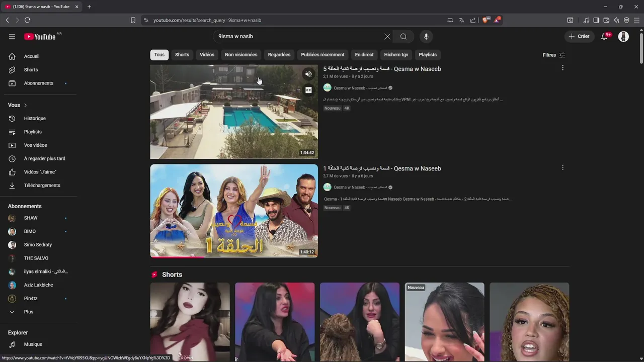Open Qesma w Naseeb channel under episode 5
644x362 pixels.
point(360,88)
